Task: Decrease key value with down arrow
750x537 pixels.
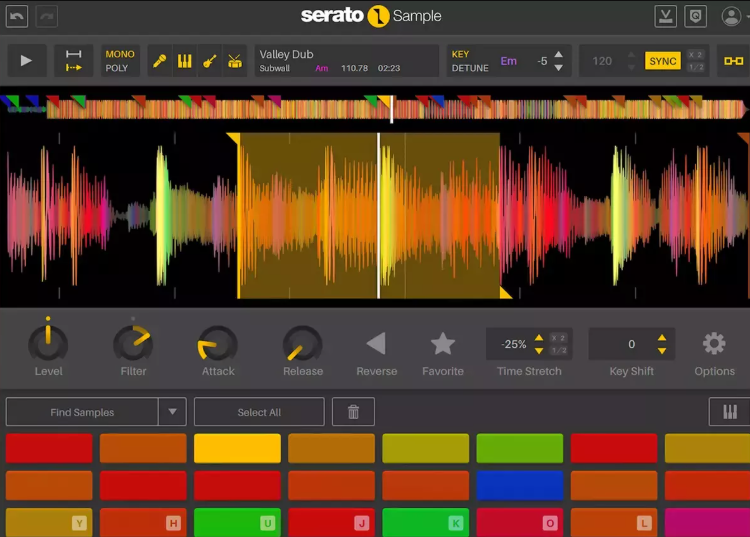Action: coord(558,68)
